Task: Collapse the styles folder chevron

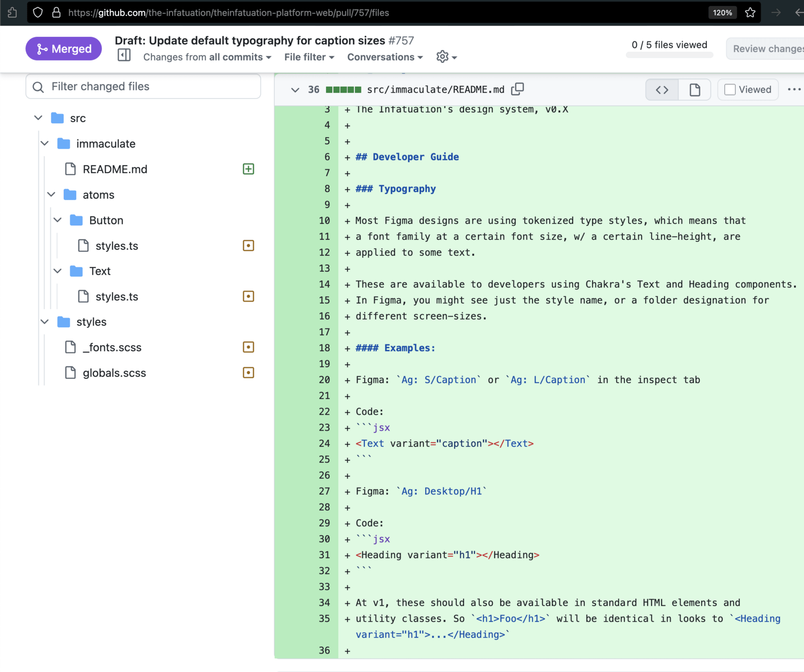Action: click(x=45, y=322)
